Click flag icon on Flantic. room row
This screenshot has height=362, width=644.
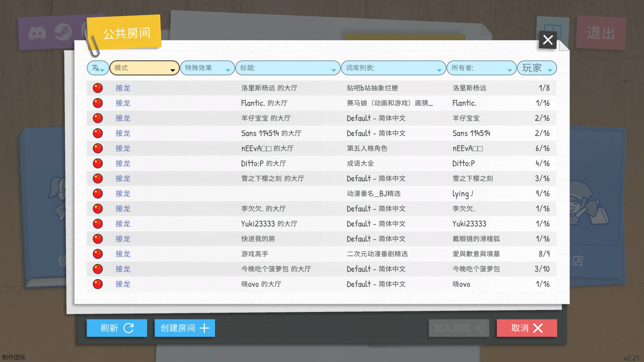(x=98, y=103)
